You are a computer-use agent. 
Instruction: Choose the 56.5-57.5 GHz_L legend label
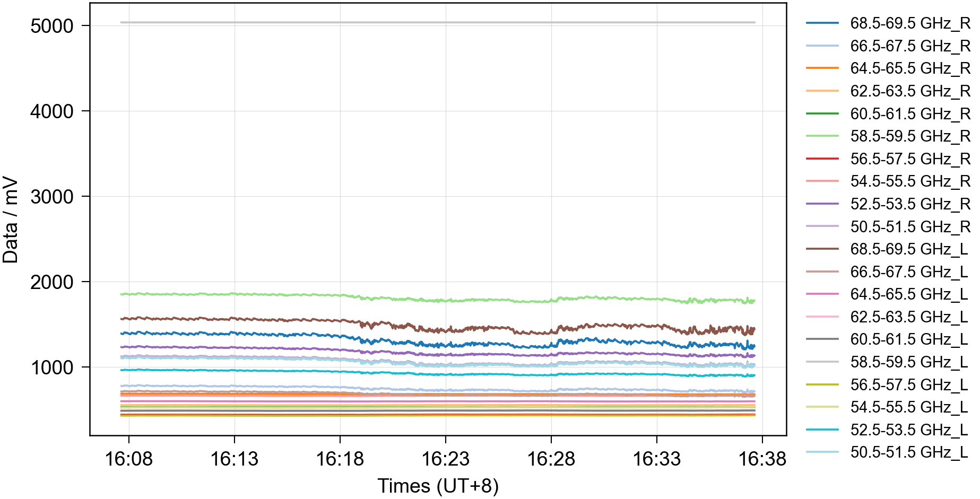(x=908, y=384)
